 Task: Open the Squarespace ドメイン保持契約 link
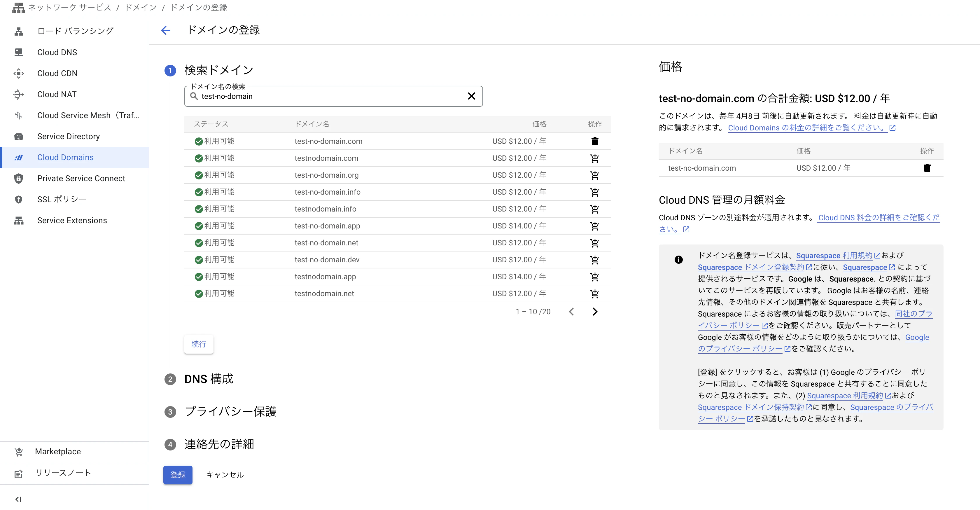point(755,407)
